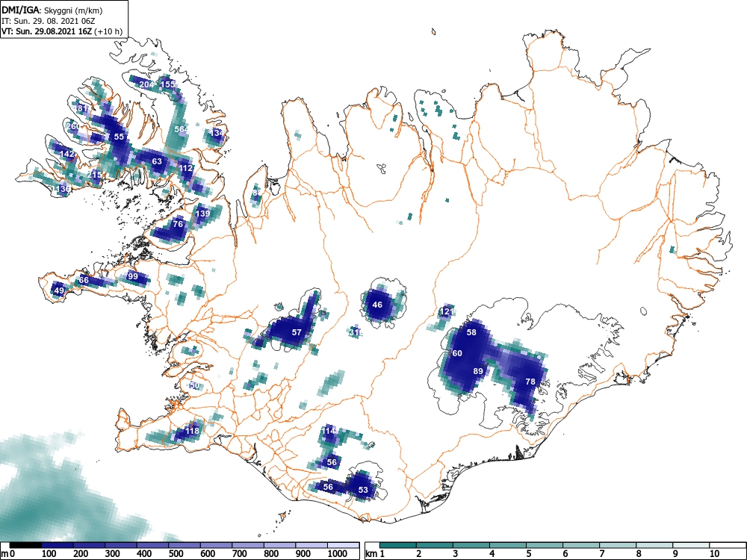Click the map value label '139'
The image size is (747, 560).
tap(203, 214)
